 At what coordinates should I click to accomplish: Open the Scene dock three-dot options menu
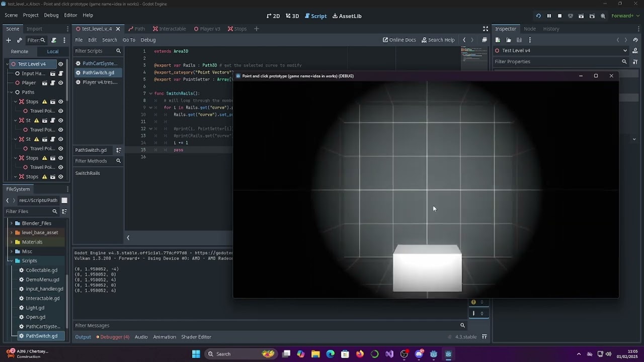tap(64, 40)
